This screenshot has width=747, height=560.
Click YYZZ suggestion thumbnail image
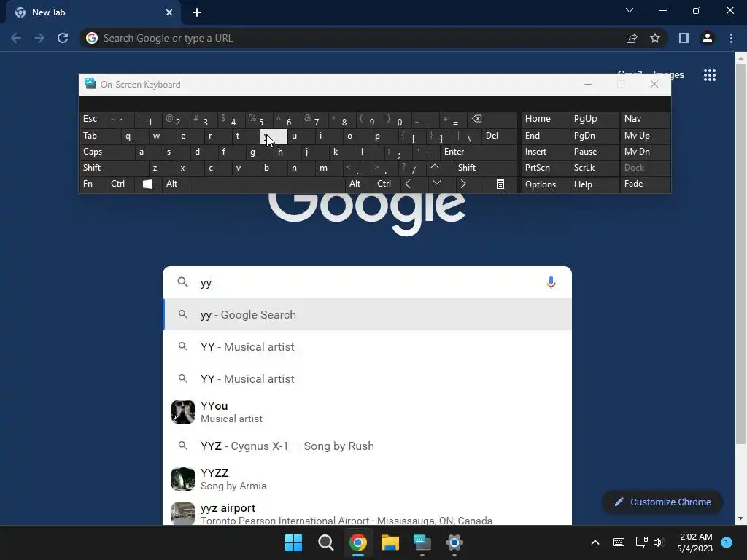click(183, 479)
